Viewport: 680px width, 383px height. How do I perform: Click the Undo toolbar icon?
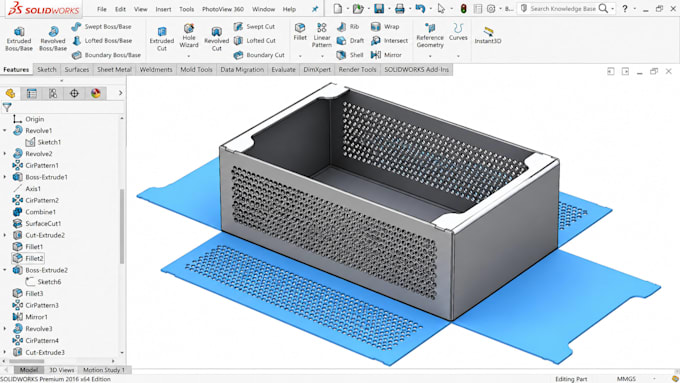420,9
